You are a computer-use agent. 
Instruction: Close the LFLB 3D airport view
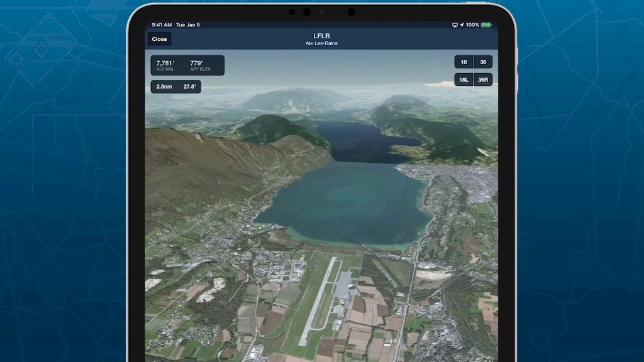[158, 39]
